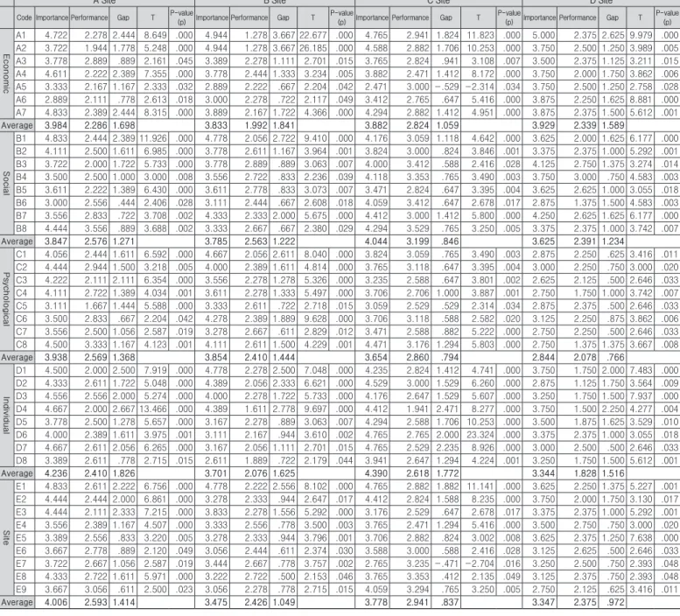Screen dimensions: 680x616
Task: Click negative T value -2.314 in row A5
Action: (480, 87)
